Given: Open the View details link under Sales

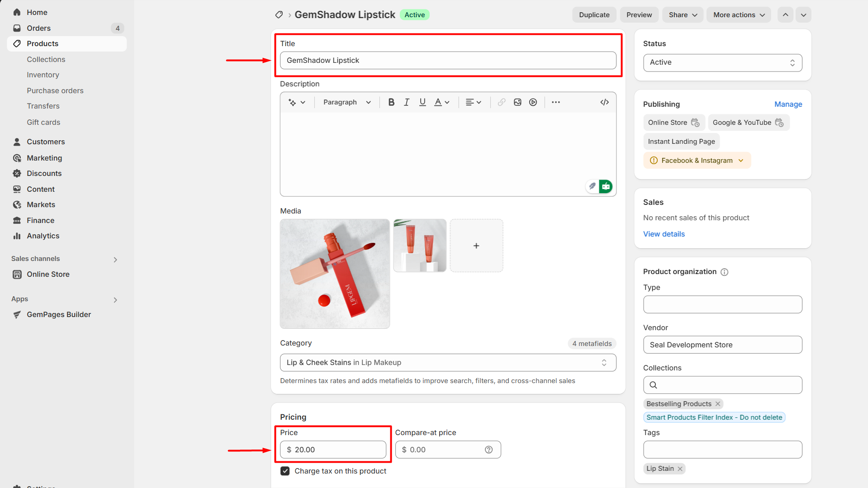Looking at the screenshot, I should (664, 234).
